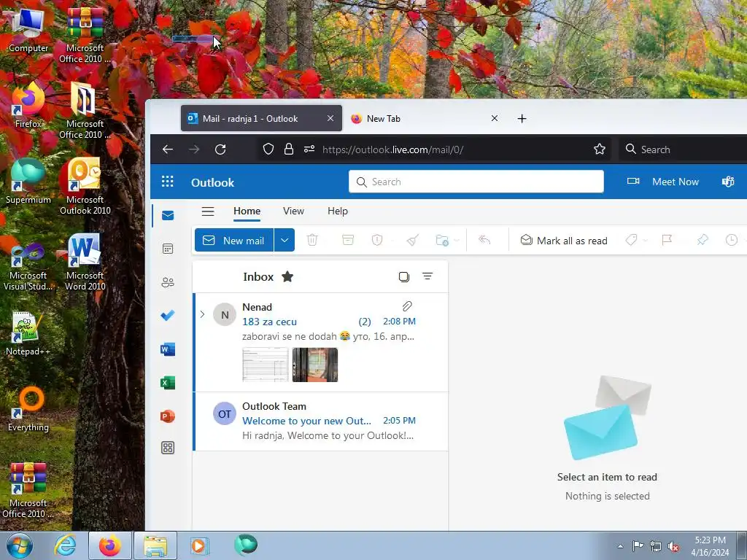This screenshot has width=747, height=560.
Task: Show hidden system tray icons
Action: 620,546
